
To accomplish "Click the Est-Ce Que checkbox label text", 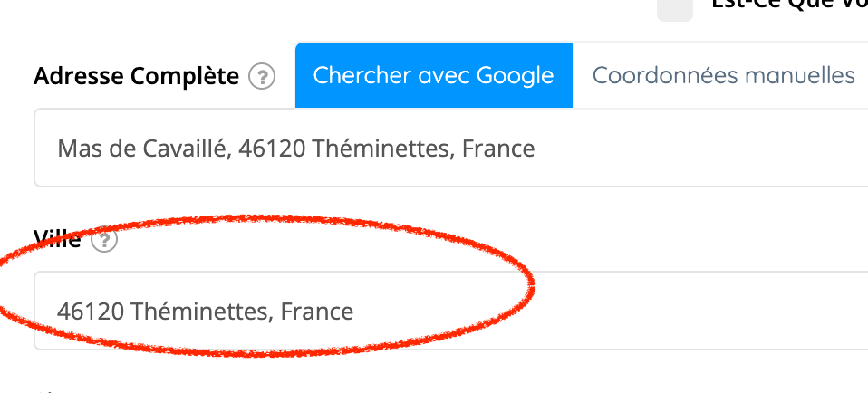I will point(789,5).
